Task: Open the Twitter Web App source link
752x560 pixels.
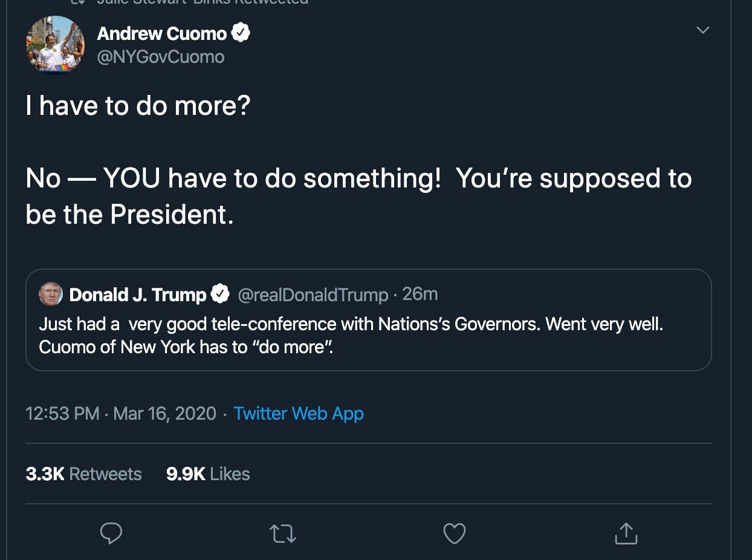Action: pos(299,414)
